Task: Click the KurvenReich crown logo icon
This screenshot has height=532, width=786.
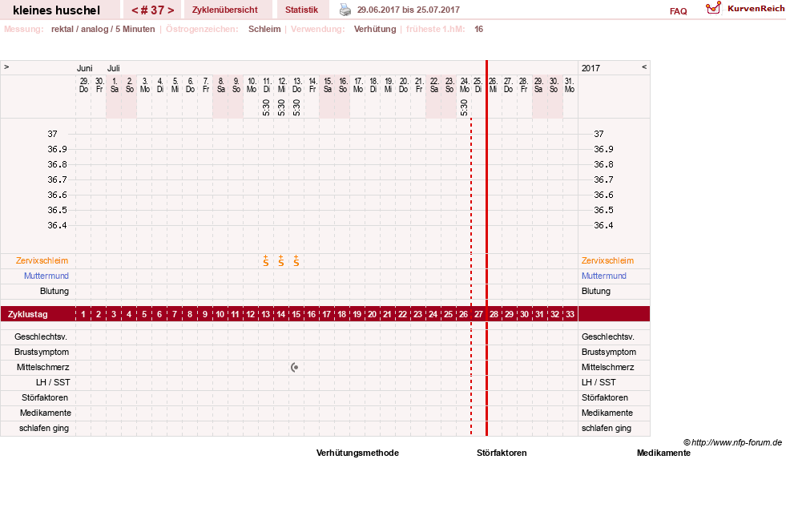Action: (713, 8)
